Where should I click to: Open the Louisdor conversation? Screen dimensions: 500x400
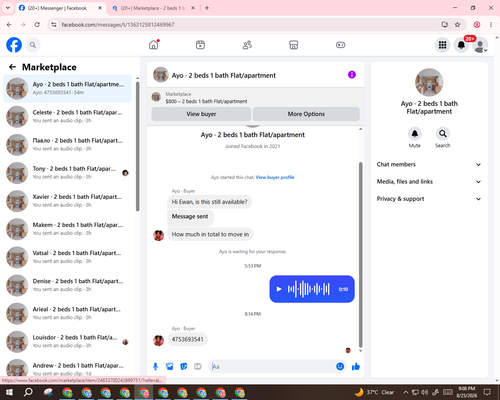68,342
